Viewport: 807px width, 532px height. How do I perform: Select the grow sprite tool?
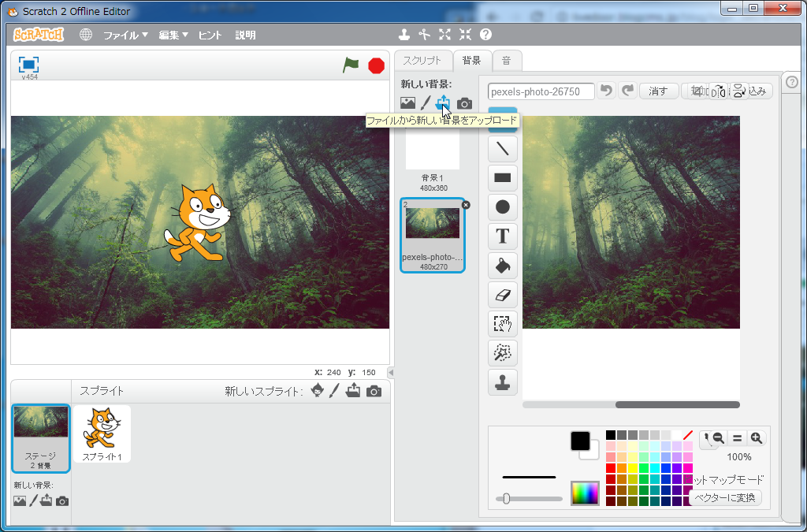tap(444, 35)
